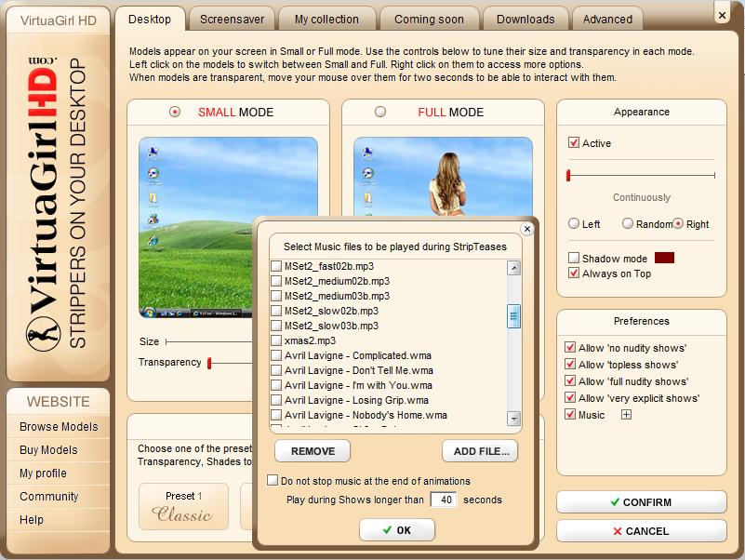Open My profile link
This screenshot has height=560, width=745.
(x=43, y=473)
